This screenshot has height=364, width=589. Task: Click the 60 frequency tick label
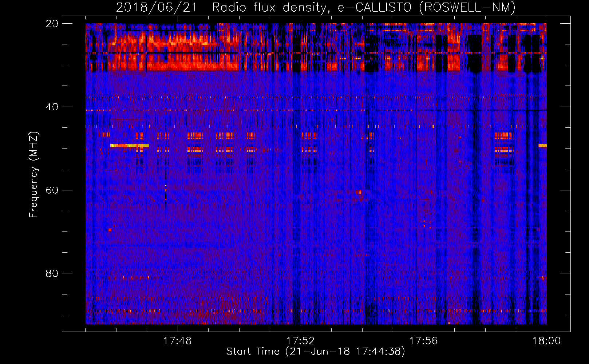point(52,190)
